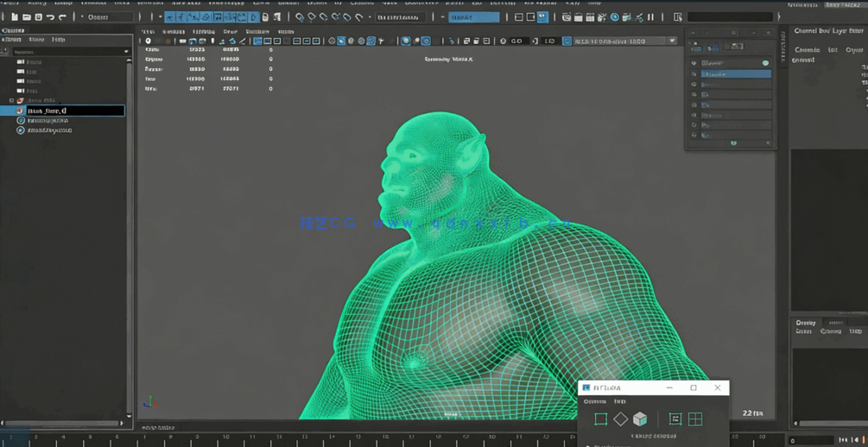Select the diamond shape icon in the floating window
The image size is (868, 447).
tap(620, 419)
